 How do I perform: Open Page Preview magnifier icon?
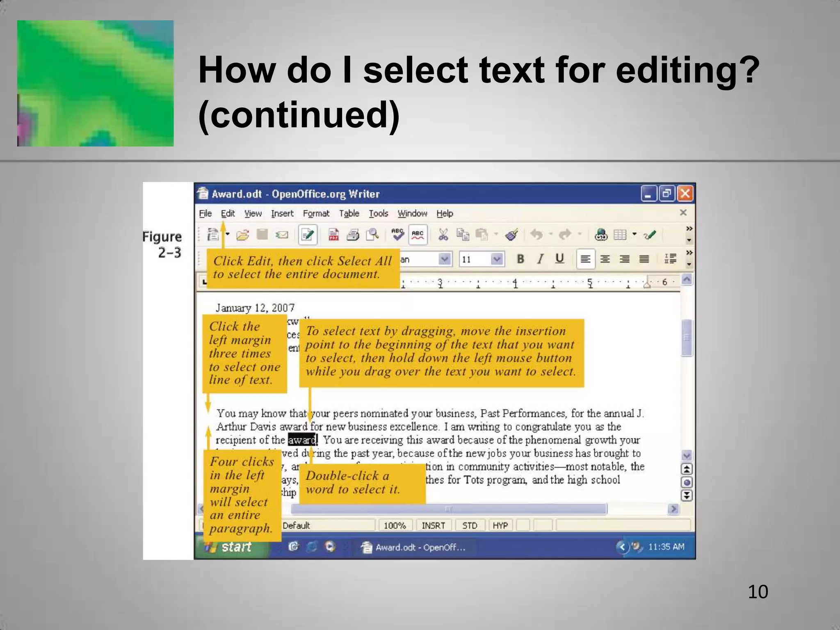point(372,235)
